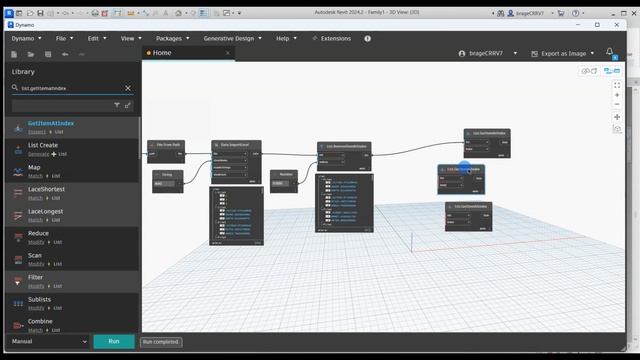The height and width of the screenshot is (360, 640).
Task: Activate the Pan tool
Action: coord(617,117)
